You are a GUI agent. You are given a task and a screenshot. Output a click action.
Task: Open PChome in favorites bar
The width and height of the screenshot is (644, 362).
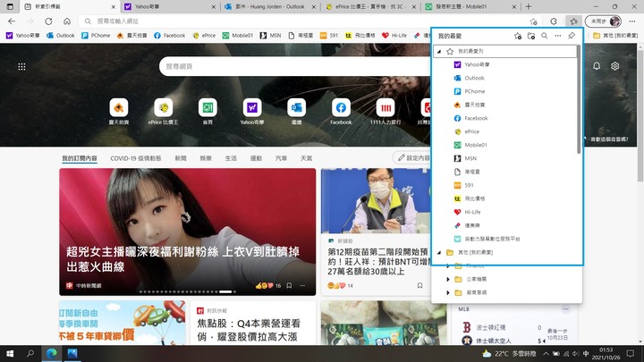click(96, 36)
